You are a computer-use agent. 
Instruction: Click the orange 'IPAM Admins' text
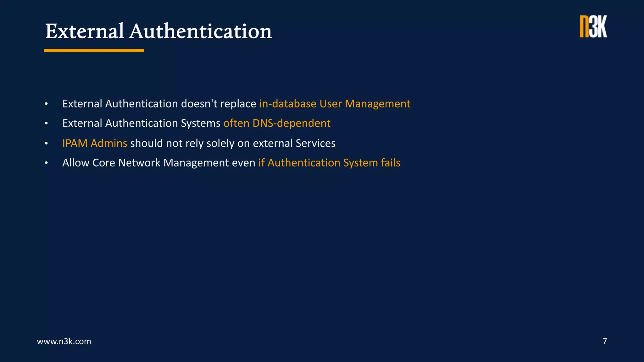pyautogui.click(x=95, y=143)
